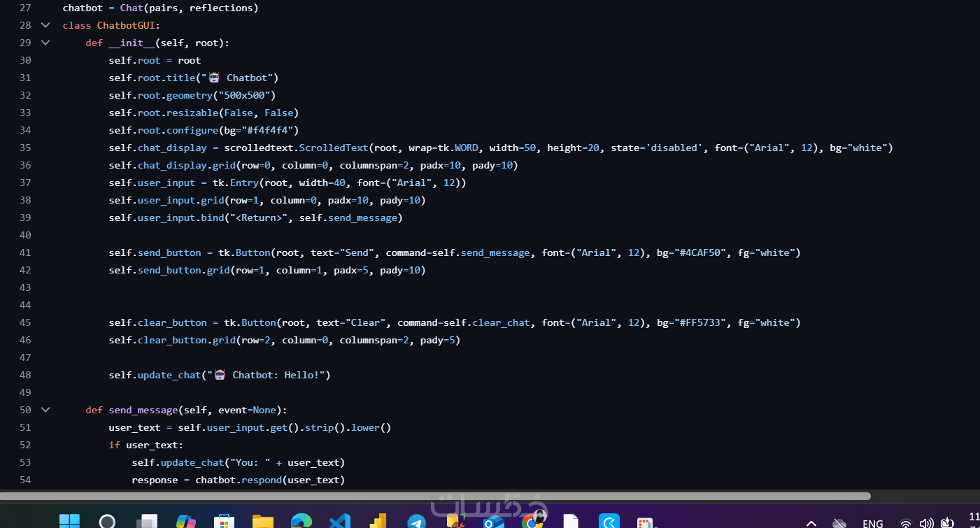The width and height of the screenshot is (980, 528).
Task: Click the resizable method on line 33
Action: click(x=192, y=113)
